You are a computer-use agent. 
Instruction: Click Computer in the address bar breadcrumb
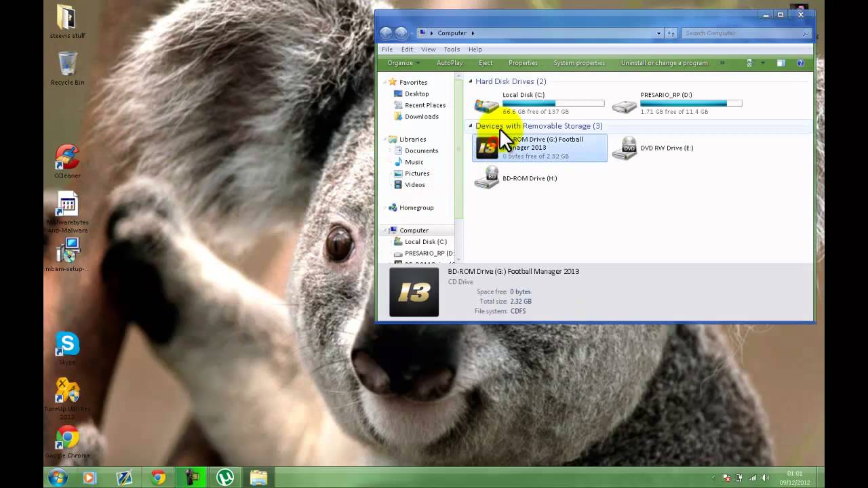pyautogui.click(x=452, y=33)
